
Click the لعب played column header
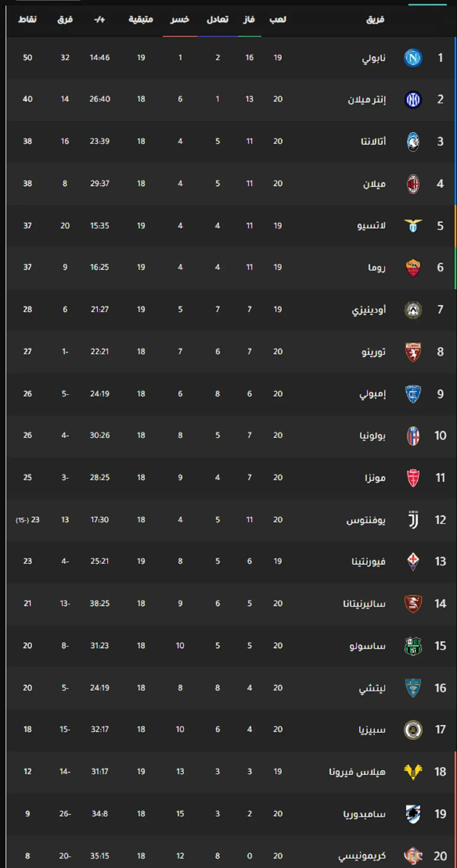point(278,19)
